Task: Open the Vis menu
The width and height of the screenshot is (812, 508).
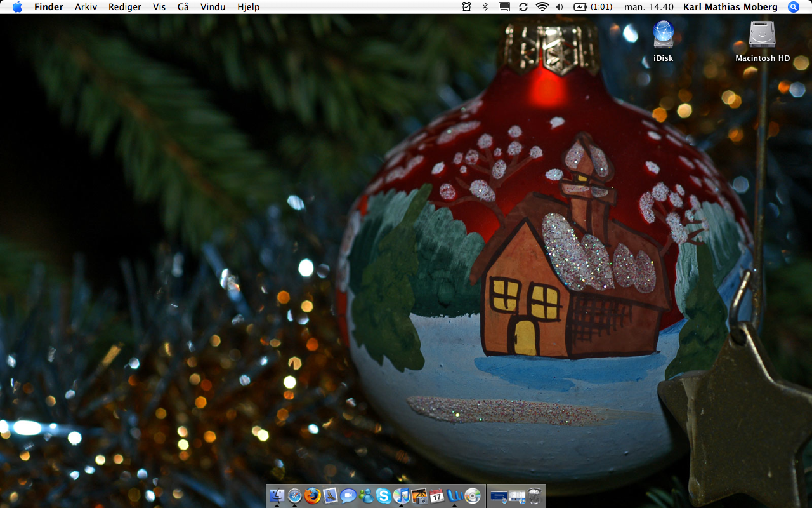Action: pos(159,7)
